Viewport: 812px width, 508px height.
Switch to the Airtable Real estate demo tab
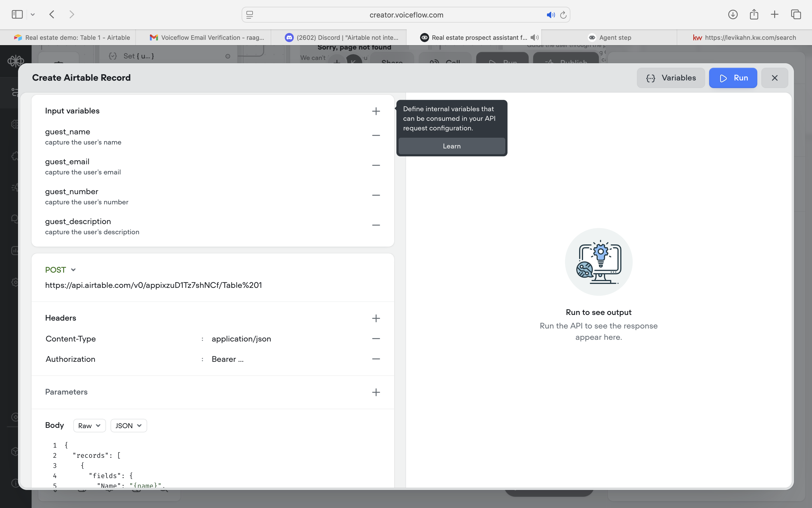68,38
